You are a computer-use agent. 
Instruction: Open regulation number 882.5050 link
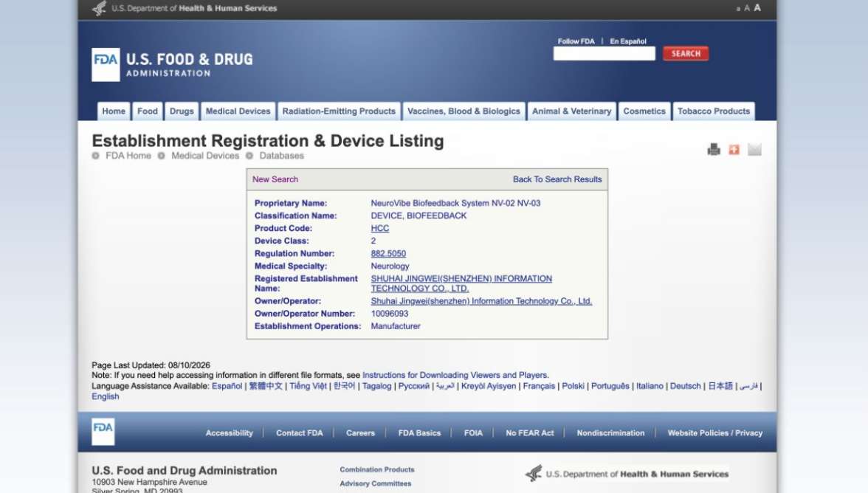388,253
